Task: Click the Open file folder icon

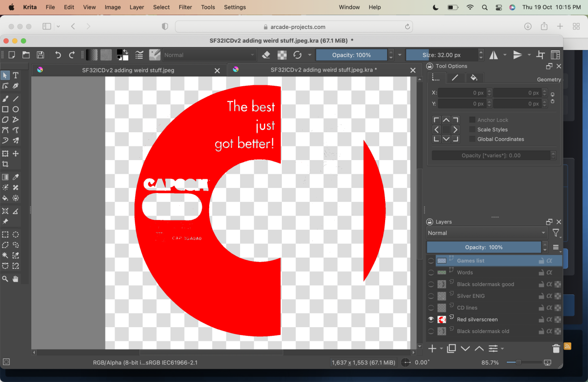Action: [26, 55]
